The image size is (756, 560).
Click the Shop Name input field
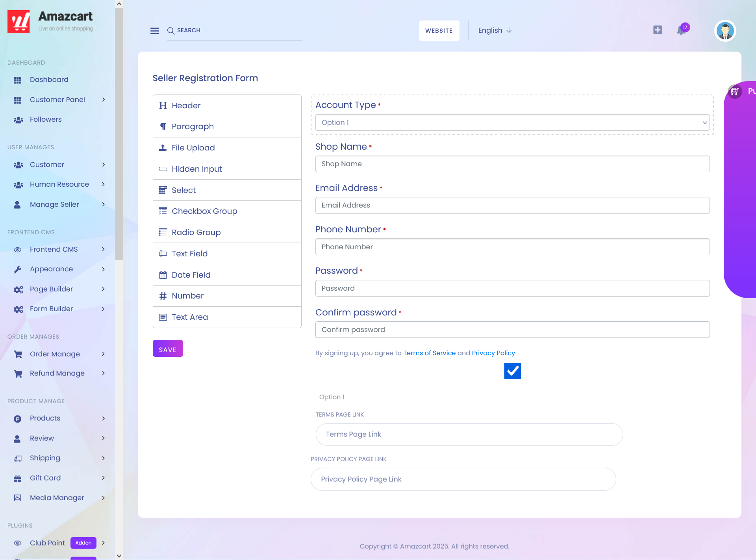[x=512, y=164]
